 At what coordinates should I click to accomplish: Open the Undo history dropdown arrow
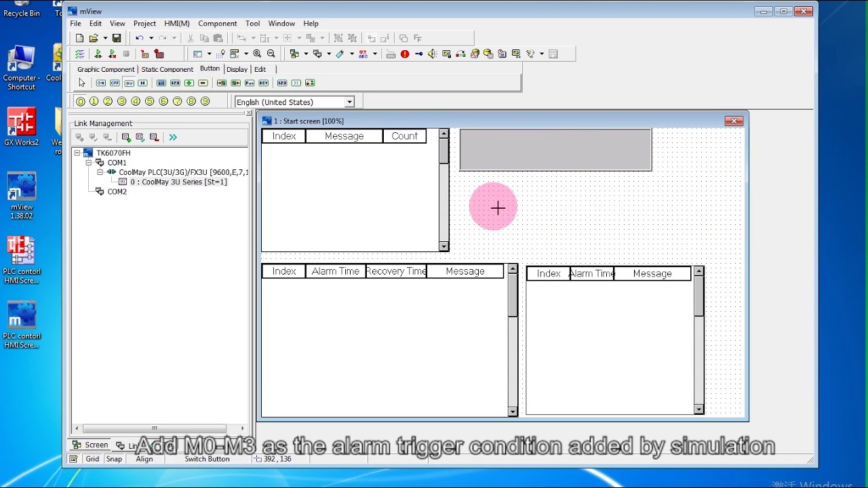[x=151, y=39]
